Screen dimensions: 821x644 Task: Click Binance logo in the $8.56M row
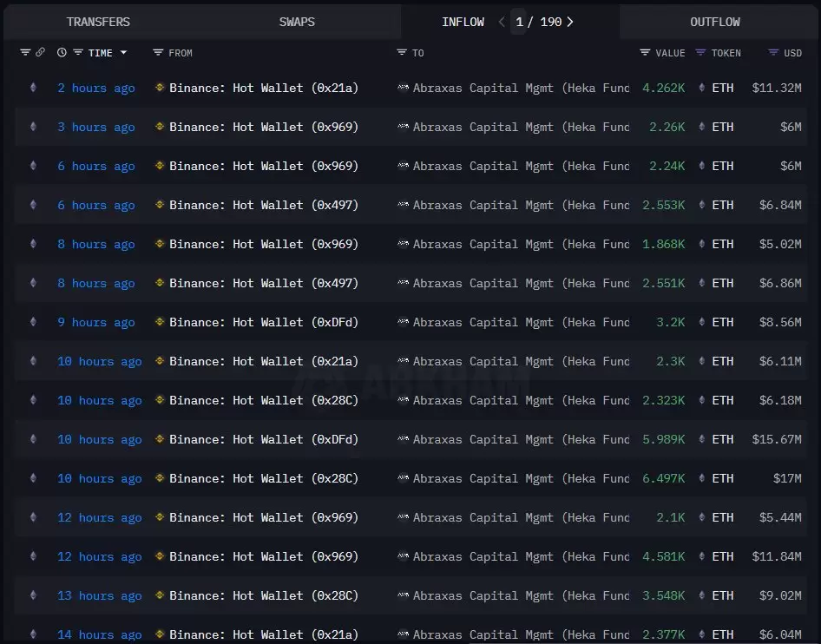click(160, 322)
